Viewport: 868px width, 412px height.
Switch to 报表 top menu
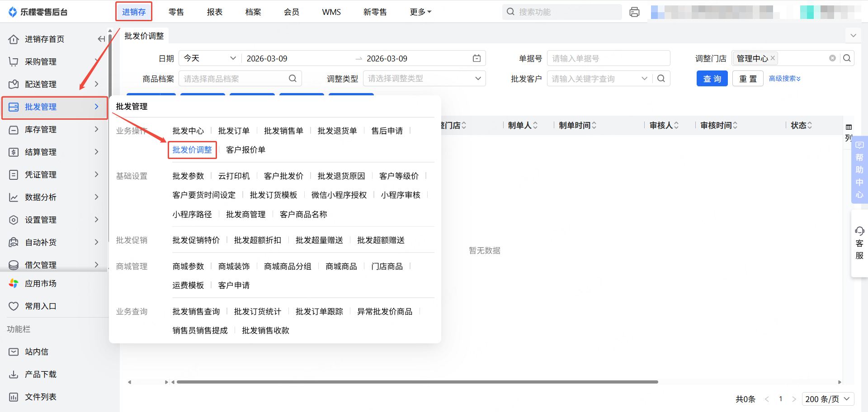click(x=215, y=12)
